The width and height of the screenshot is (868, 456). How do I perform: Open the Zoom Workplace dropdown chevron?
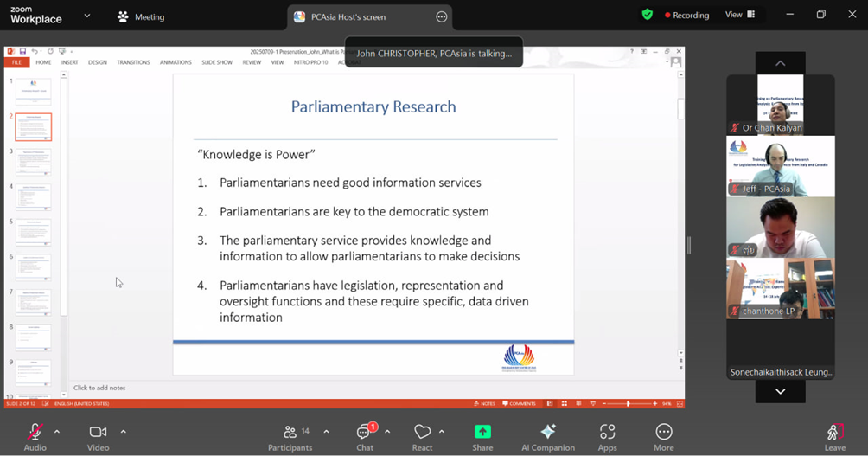(87, 16)
